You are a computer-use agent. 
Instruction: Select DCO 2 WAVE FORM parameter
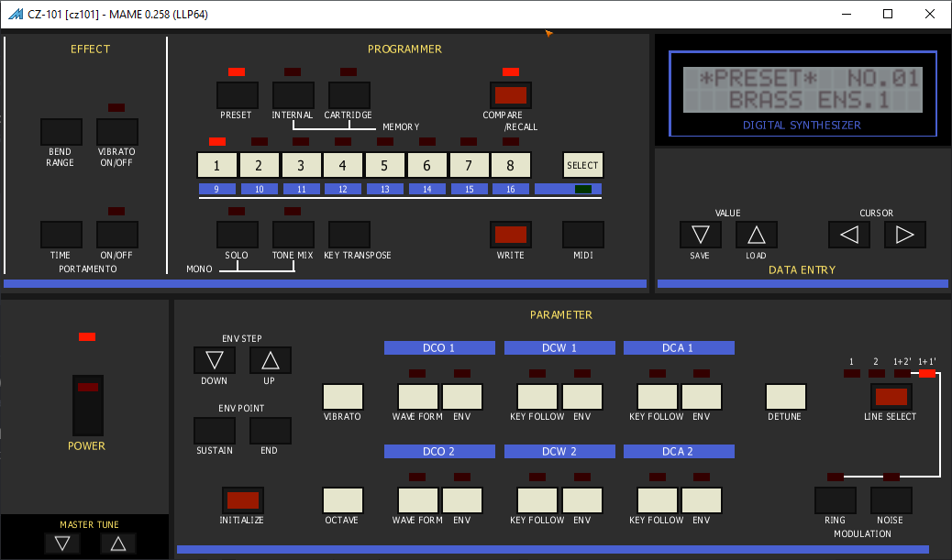(x=417, y=500)
